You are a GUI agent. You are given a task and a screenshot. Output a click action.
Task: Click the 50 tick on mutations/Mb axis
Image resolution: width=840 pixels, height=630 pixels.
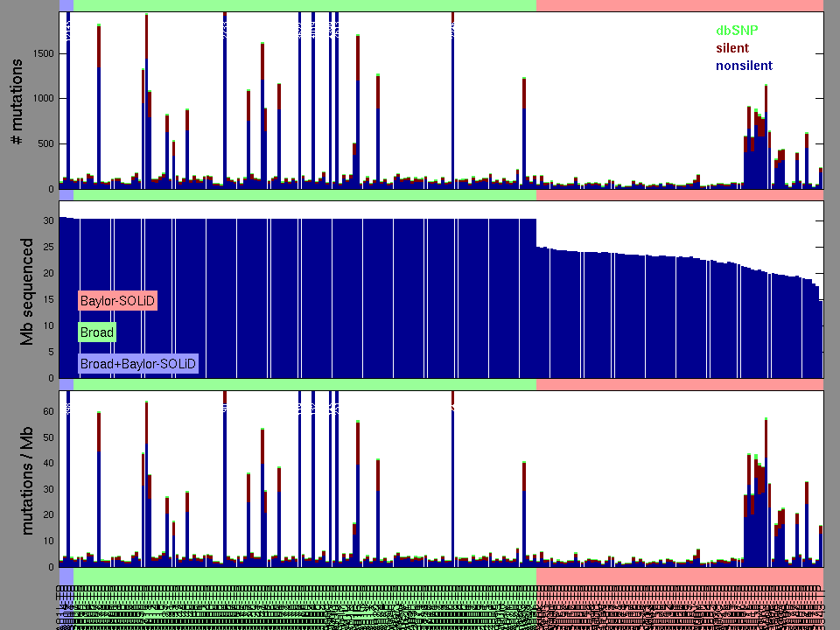tap(47, 437)
